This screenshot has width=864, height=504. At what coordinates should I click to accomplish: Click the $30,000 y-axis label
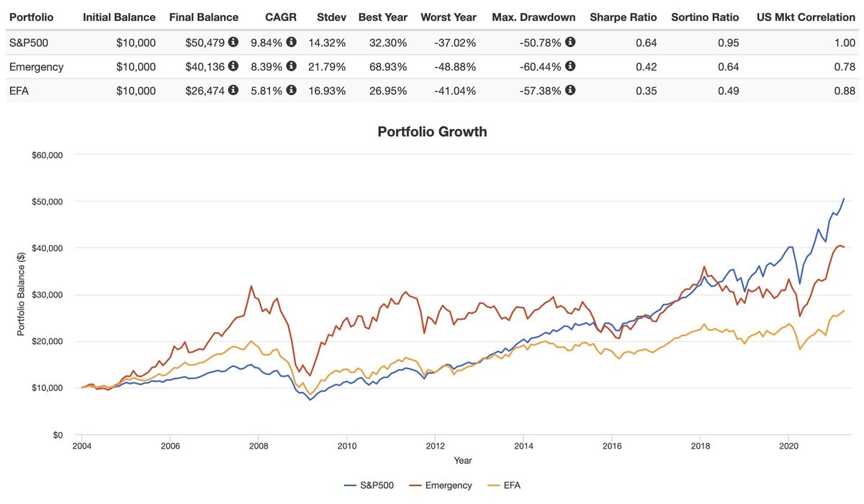coord(49,294)
